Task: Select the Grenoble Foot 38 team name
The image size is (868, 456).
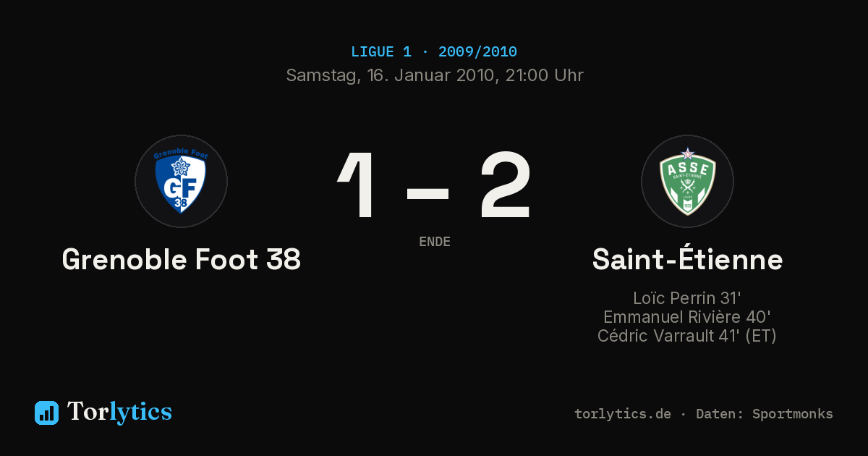Action: (182, 259)
